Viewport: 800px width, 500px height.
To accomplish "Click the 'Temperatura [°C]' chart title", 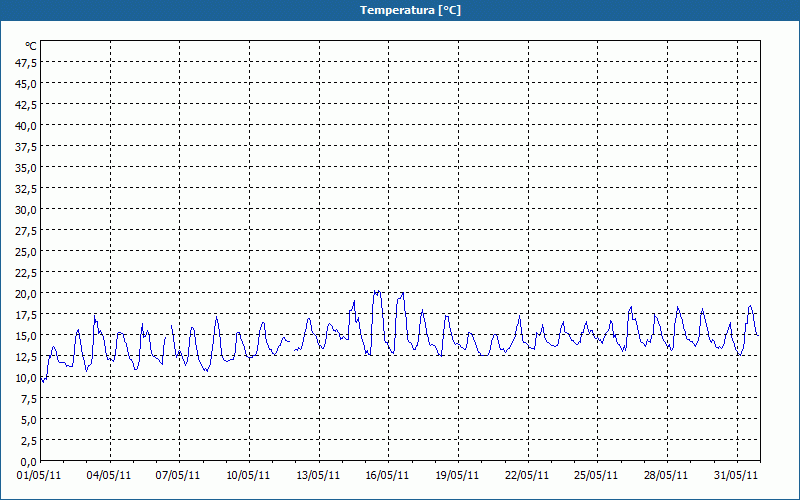I will point(410,10).
